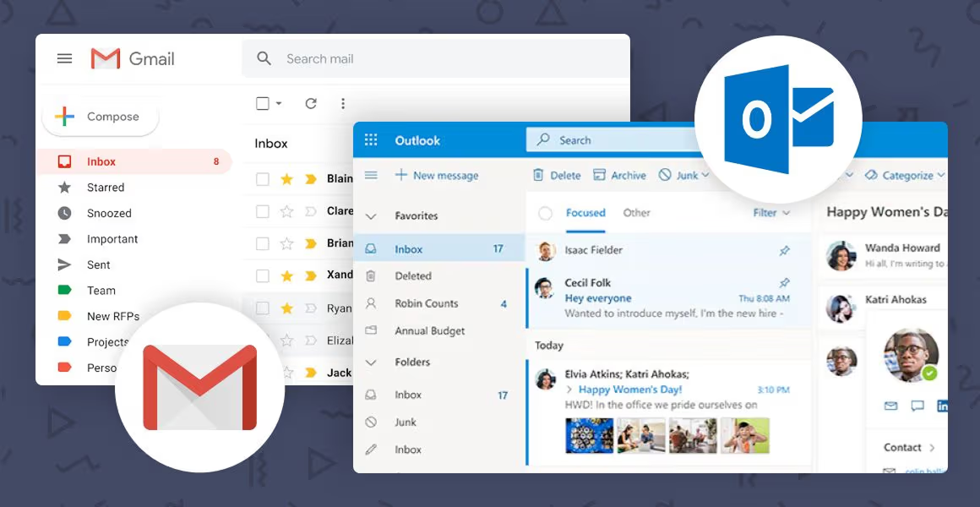Switch to the Other tab
This screenshot has height=507, width=980.
tap(636, 213)
